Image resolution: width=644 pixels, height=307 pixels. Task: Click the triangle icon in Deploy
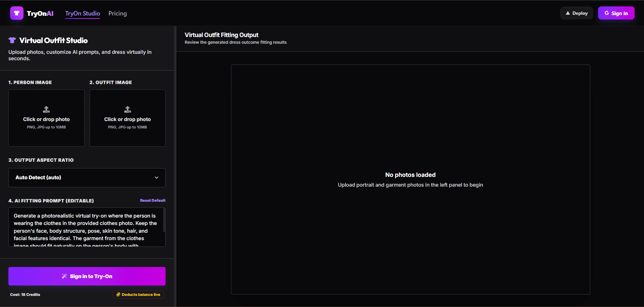click(x=568, y=13)
